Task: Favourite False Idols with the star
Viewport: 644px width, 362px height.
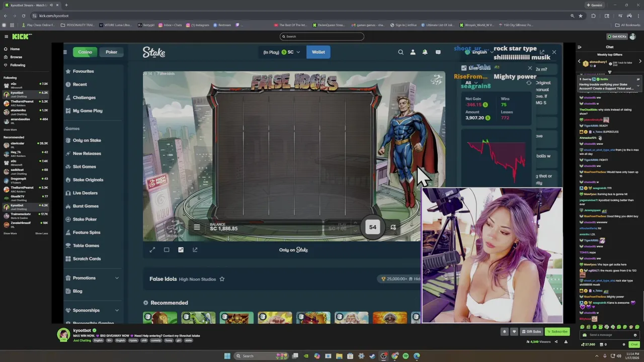Action: [222, 279]
